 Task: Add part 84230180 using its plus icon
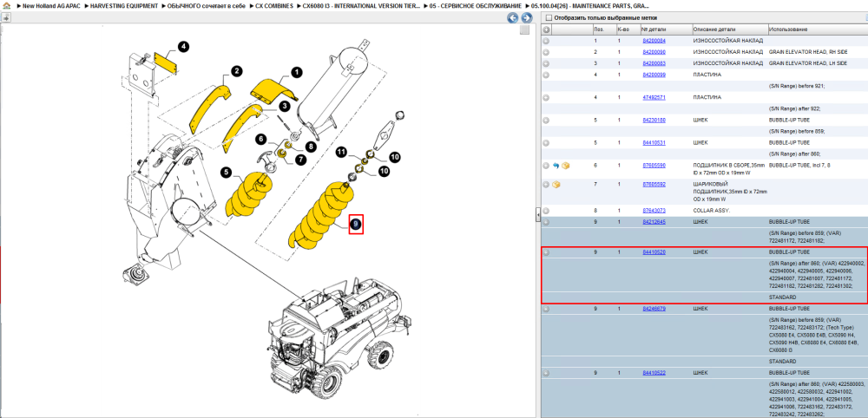click(546, 120)
